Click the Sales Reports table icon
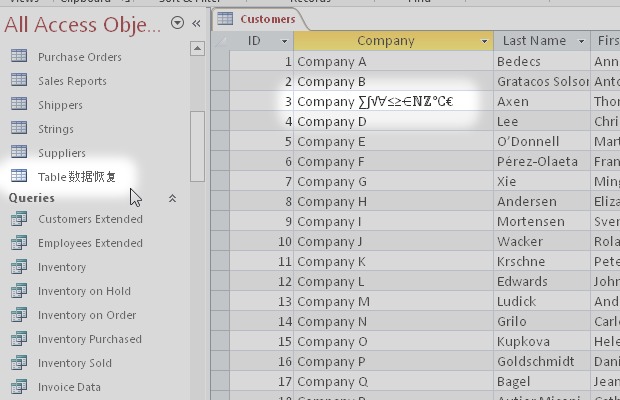 (x=19, y=81)
